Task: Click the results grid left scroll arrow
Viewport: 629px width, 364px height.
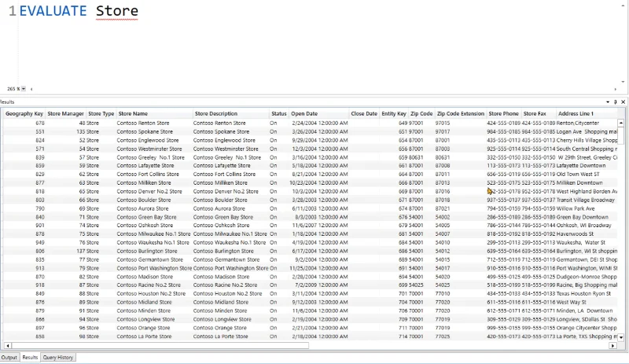Action: (8, 345)
